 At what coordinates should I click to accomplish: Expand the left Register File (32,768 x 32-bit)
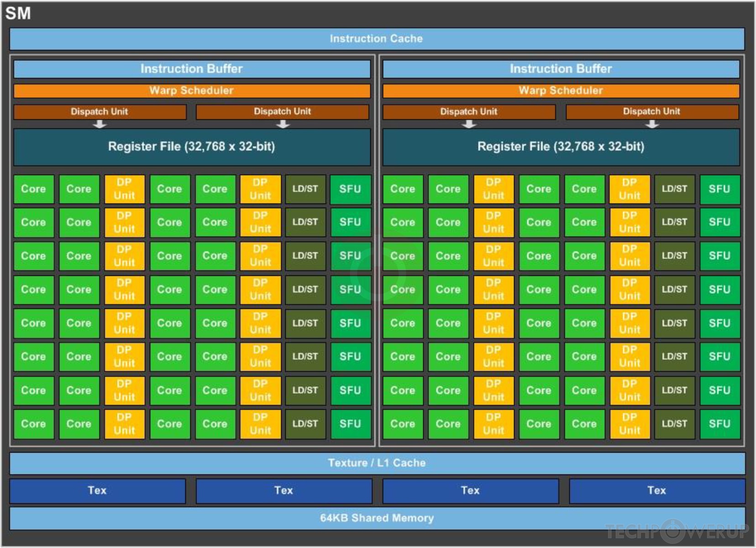coord(192,147)
